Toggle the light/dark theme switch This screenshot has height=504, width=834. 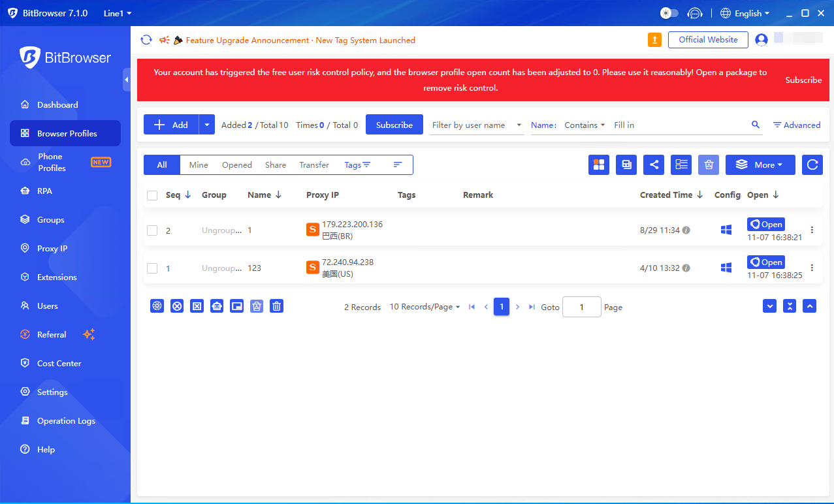click(x=669, y=13)
